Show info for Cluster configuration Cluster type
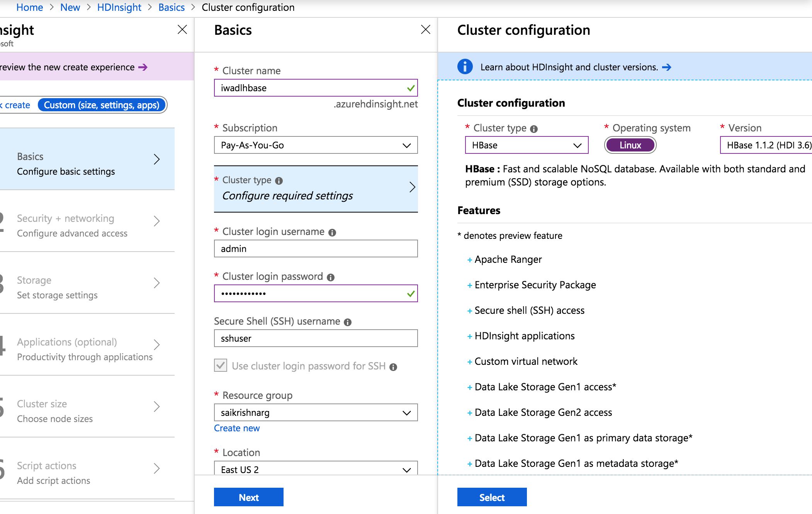812x514 pixels. (x=534, y=129)
